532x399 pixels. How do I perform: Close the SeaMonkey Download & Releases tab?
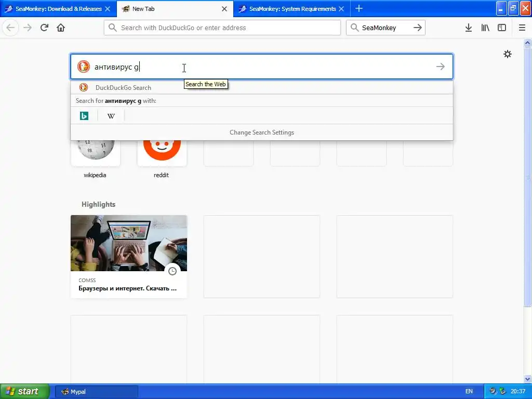[x=108, y=9]
